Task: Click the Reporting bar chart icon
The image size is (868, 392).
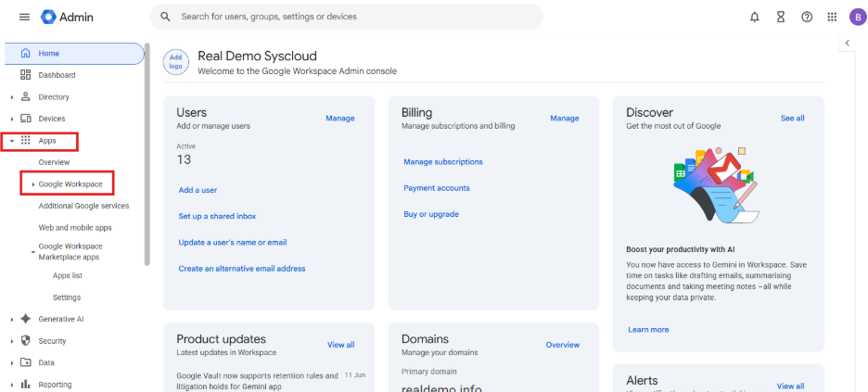Action: click(25, 385)
